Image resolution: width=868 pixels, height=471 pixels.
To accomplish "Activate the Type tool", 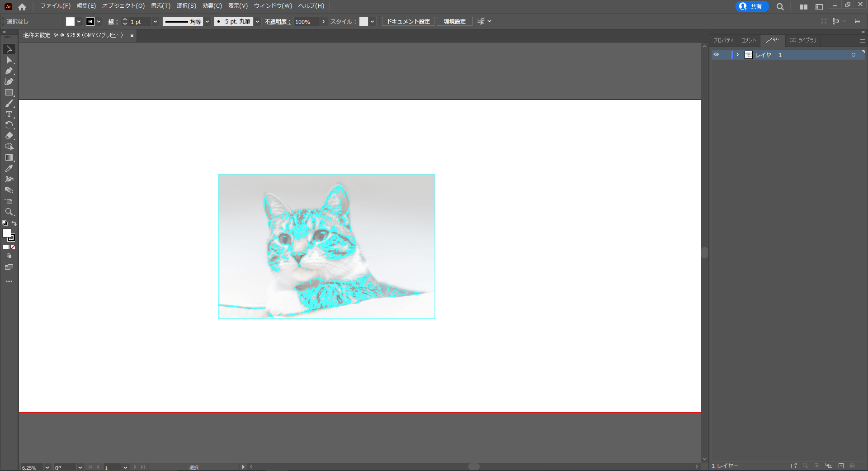I will (9, 114).
